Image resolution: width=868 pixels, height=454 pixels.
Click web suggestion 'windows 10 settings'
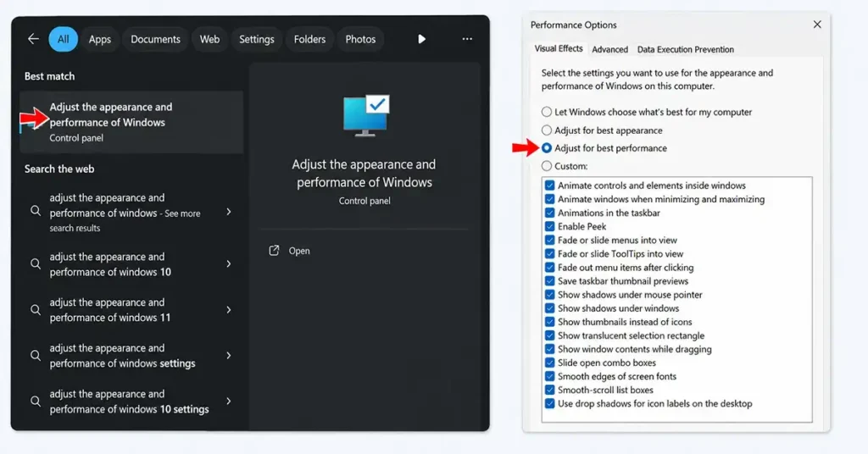[129, 401]
